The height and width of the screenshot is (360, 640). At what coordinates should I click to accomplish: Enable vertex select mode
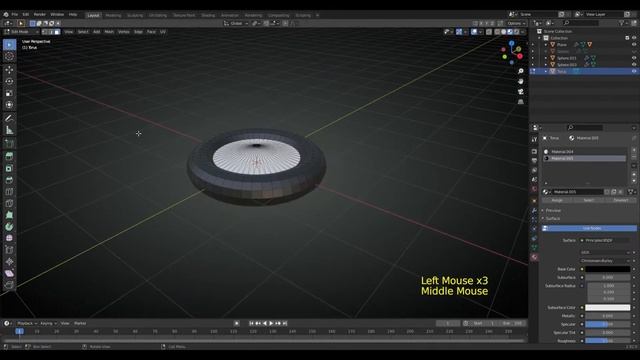[44, 32]
